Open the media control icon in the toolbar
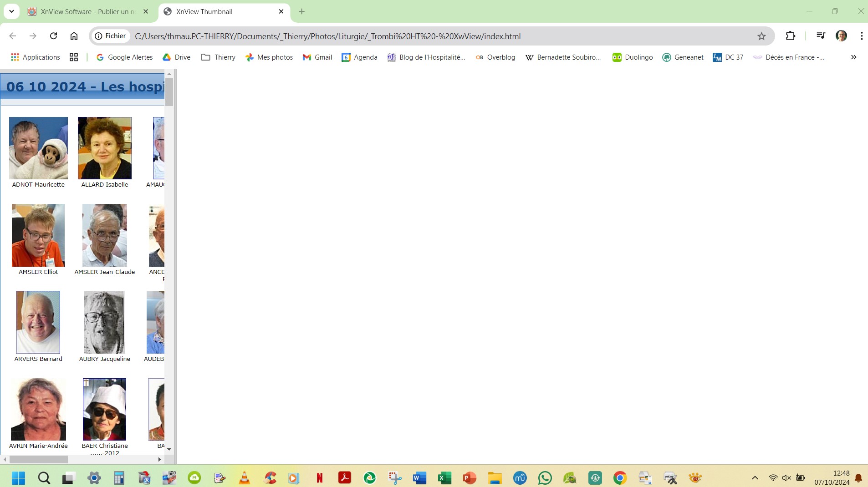Screen dimensions: 868x487 pyautogui.click(x=821, y=36)
